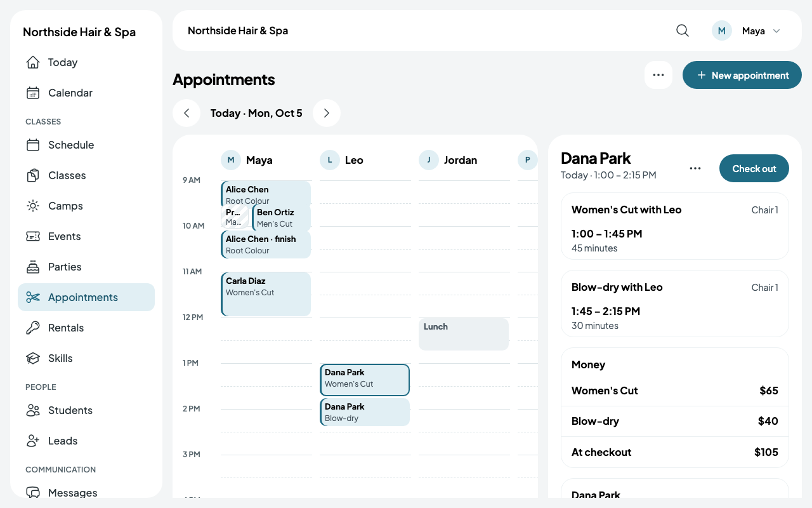The height and width of the screenshot is (508, 812).
Task: Click the New appointment button
Action: 742,75
